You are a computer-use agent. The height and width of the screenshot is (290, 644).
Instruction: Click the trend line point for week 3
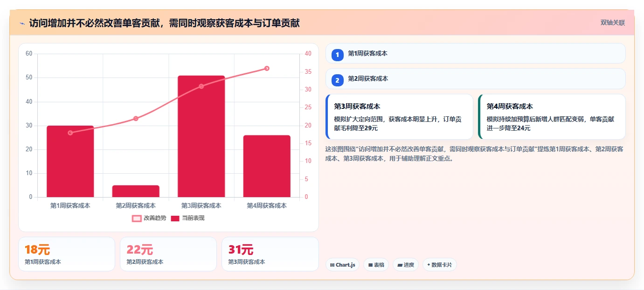click(x=201, y=86)
